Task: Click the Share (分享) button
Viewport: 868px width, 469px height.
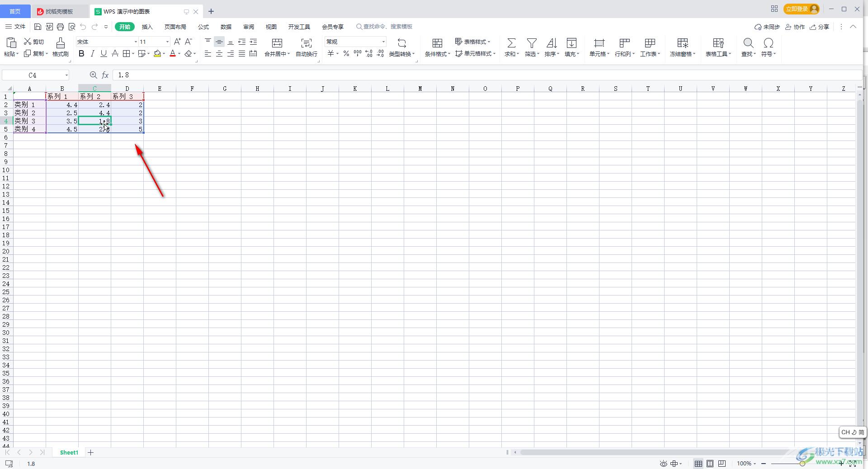Action: tap(819, 27)
